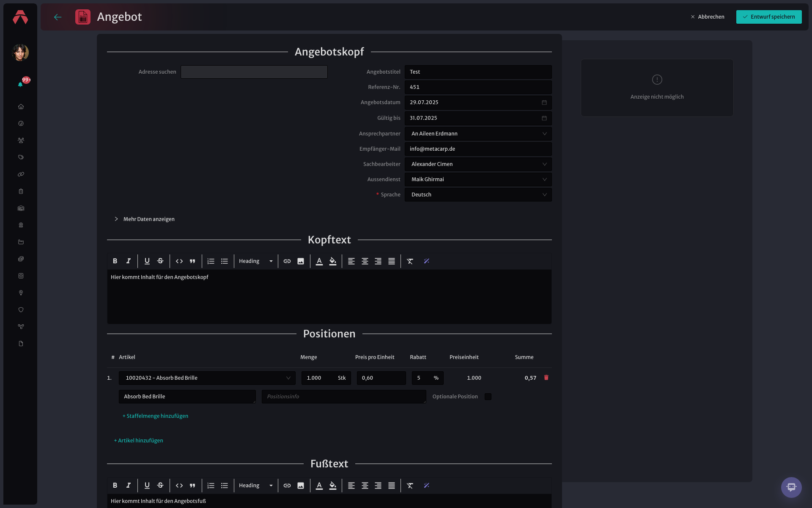The width and height of the screenshot is (812, 508).
Task: Toggle bold in Kopftext toolbar
Action: (x=115, y=261)
